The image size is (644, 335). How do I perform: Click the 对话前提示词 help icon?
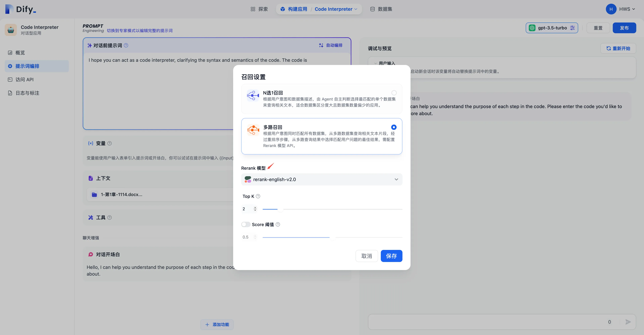126,45
